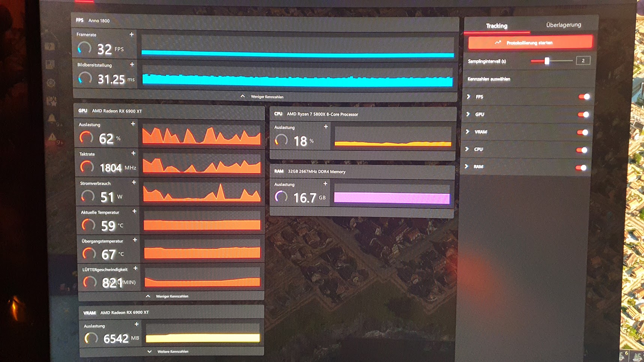The image size is (644, 362).
Task: Click the '6542 MB' VRAM value
Action: click(x=121, y=339)
